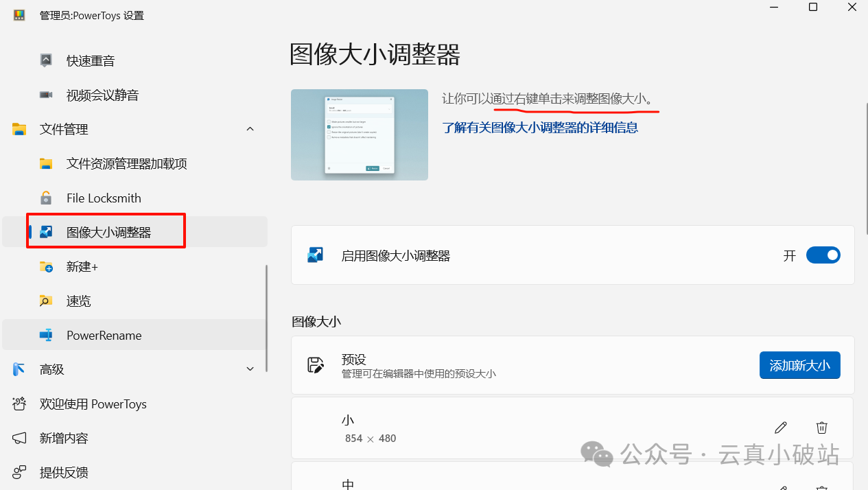Turn off 启用图像大小调整器 toggle

pyautogui.click(x=823, y=255)
